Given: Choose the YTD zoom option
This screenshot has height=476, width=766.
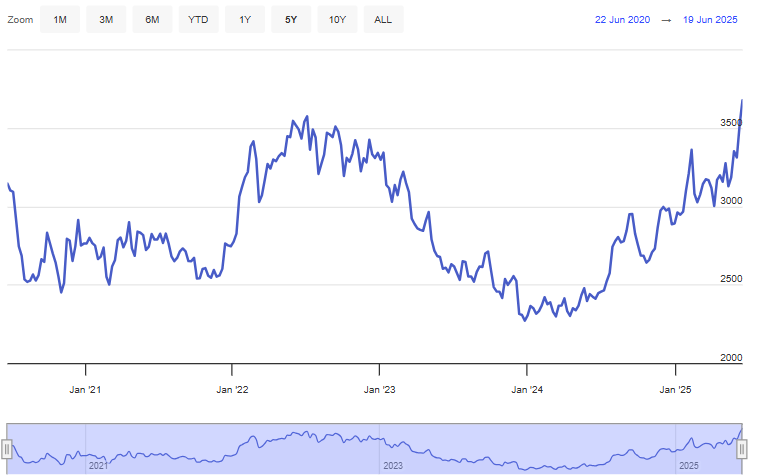Looking at the screenshot, I should click(198, 20).
